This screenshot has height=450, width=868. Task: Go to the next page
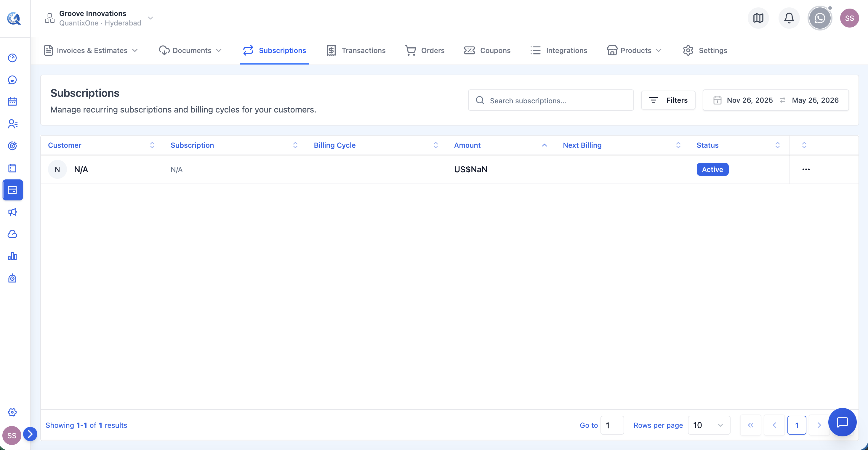click(819, 425)
